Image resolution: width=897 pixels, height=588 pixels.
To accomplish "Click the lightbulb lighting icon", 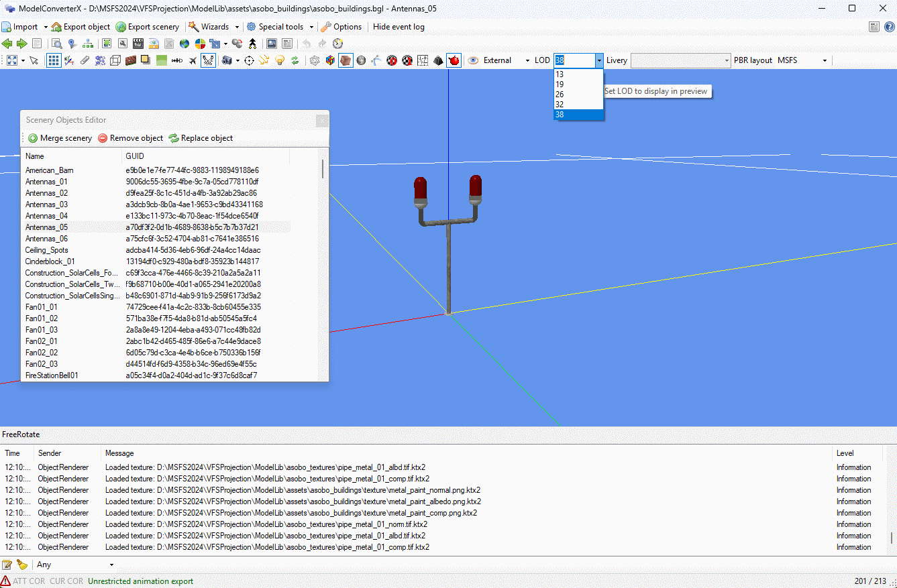I will tap(279, 60).
